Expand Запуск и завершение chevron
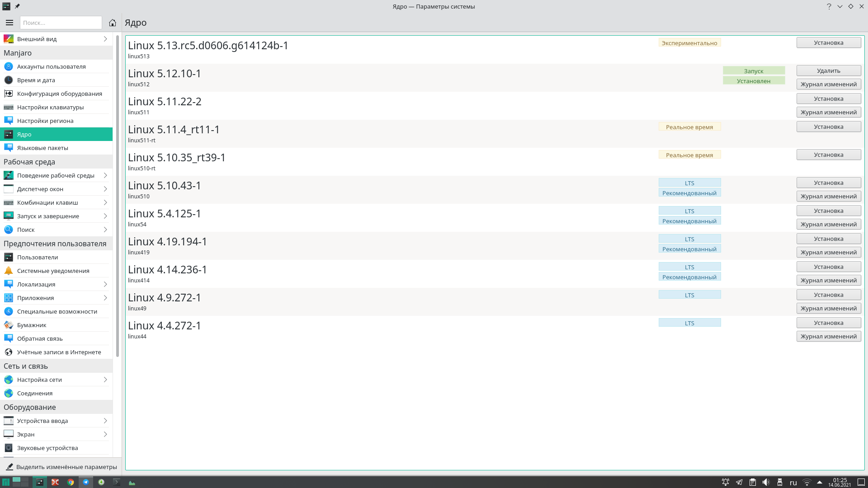868x488 pixels. tap(105, 216)
